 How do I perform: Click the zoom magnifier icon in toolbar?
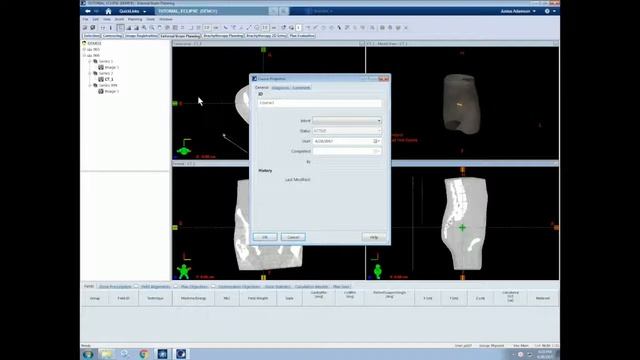tap(144, 28)
